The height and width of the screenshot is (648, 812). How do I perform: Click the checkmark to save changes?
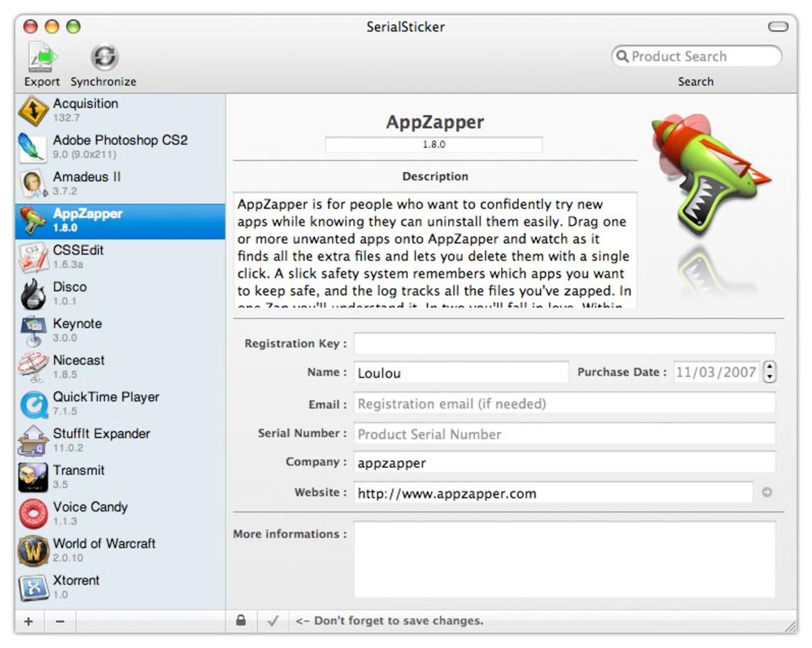273,620
